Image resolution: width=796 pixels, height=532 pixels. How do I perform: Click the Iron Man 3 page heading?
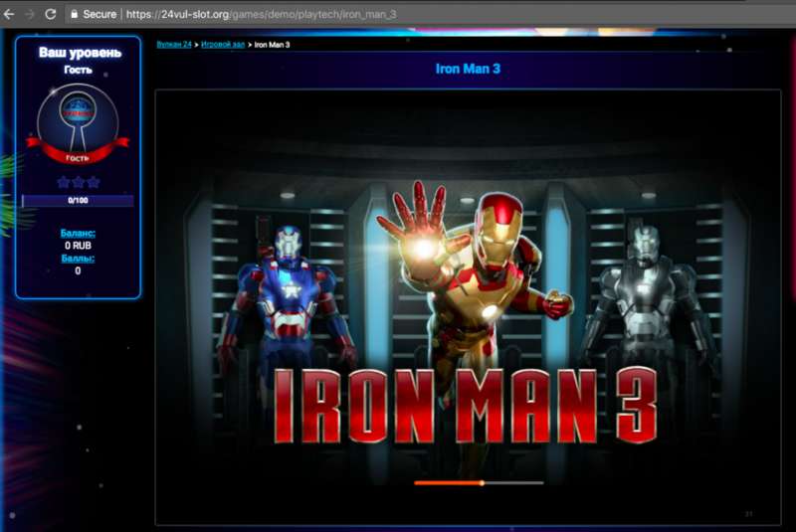(x=468, y=69)
